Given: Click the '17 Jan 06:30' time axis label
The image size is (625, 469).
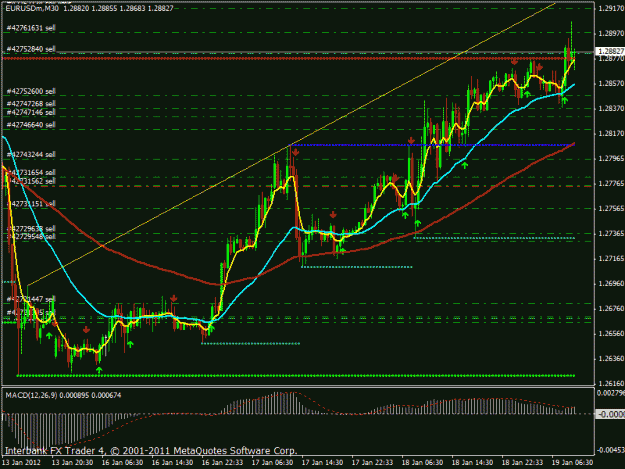Looking at the screenshot, I should click(x=273, y=463).
